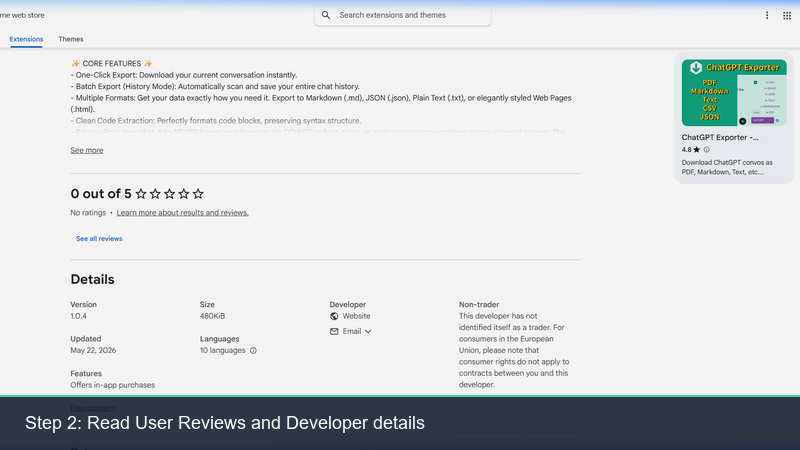Click the version number 1.0.4
The width and height of the screenshot is (800, 450).
point(79,316)
